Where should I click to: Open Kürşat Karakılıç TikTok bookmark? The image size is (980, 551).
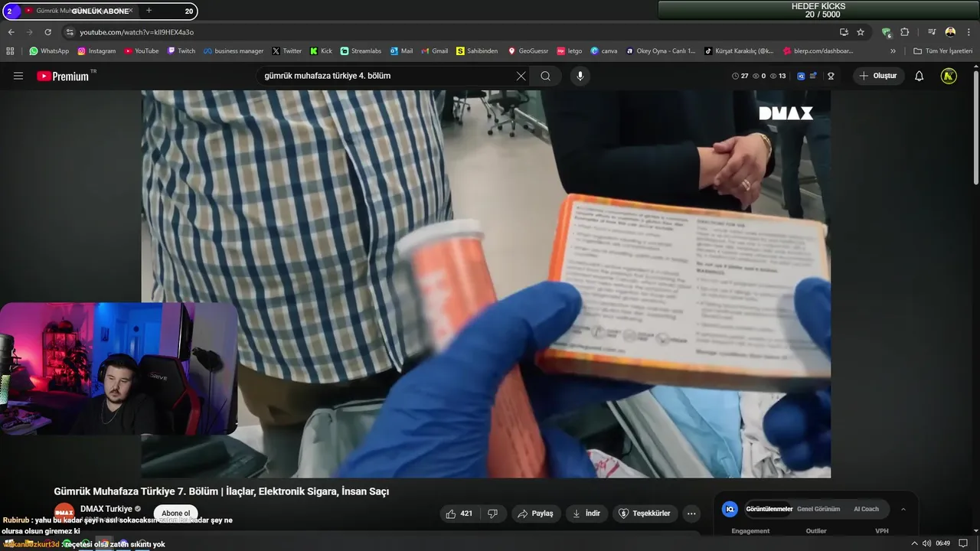(739, 51)
